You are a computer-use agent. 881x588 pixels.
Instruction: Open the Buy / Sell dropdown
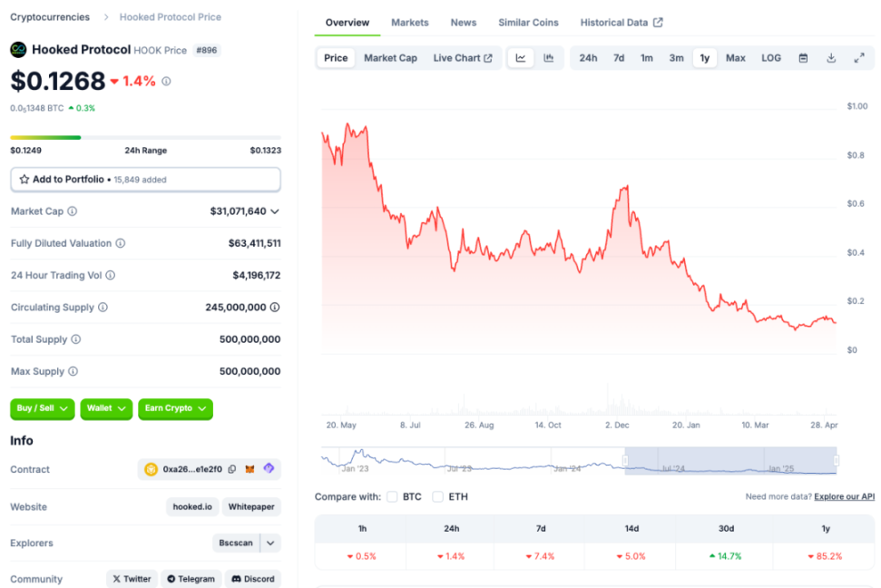(x=42, y=408)
